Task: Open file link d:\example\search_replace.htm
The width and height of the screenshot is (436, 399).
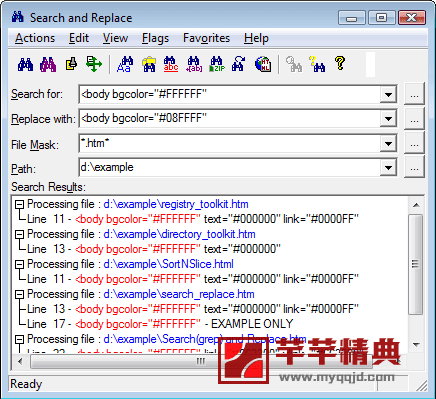Action: pos(179,294)
